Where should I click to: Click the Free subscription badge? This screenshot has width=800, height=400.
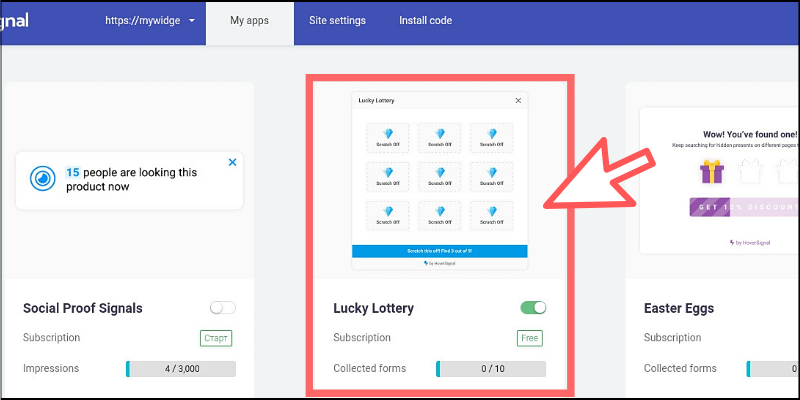pyautogui.click(x=530, y=338)
